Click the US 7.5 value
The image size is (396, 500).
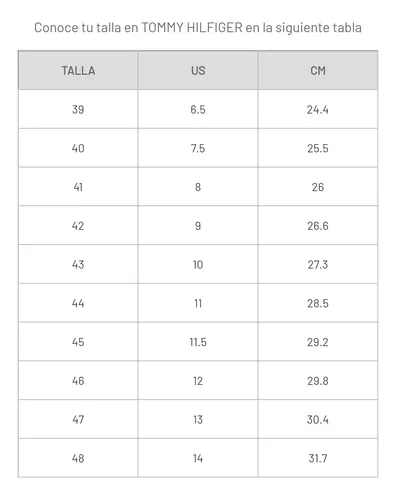pyautogui.click(x=198, y=148)
